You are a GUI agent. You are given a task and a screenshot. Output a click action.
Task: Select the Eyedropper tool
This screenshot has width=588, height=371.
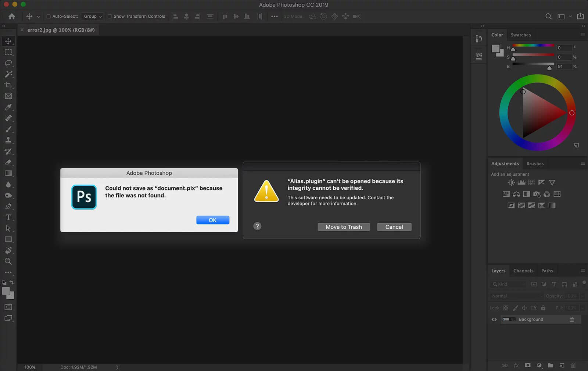[8, 107]
